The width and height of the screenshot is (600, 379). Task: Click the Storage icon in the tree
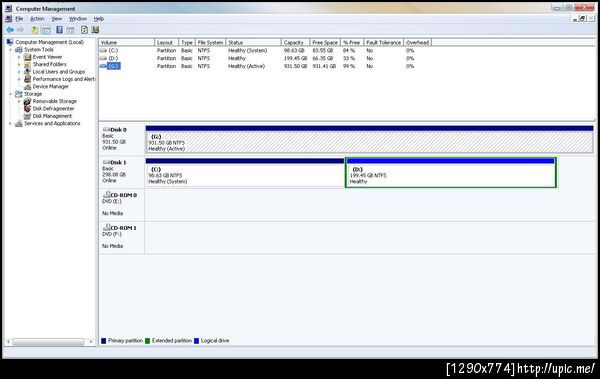click(x=19, y=94)
